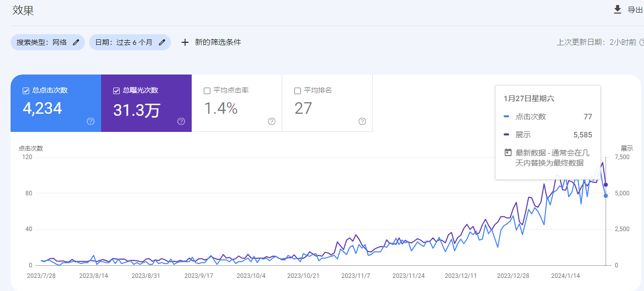Click pencil icon on search type chip

(x=76, y=42)
